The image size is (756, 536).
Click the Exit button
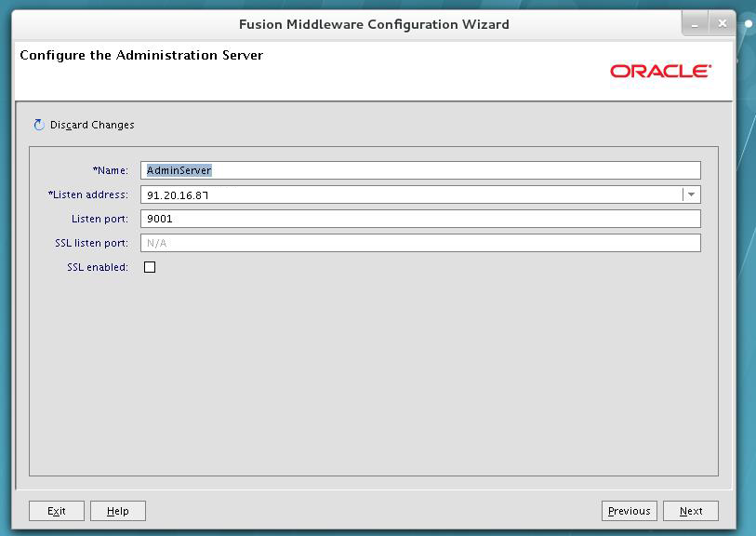pyautogui.click(x=57, y=511)
